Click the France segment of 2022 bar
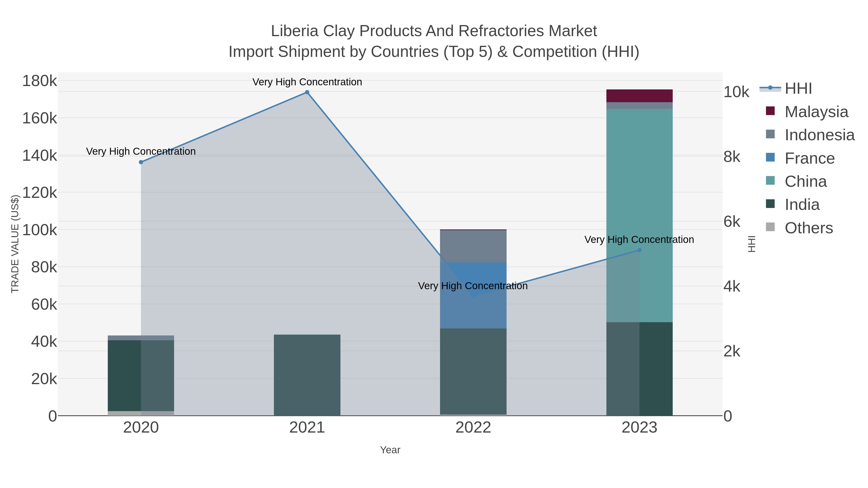Image resolution: width=868 pixels, height=488 pixels. pyautogui.click(x=473, y=296)
